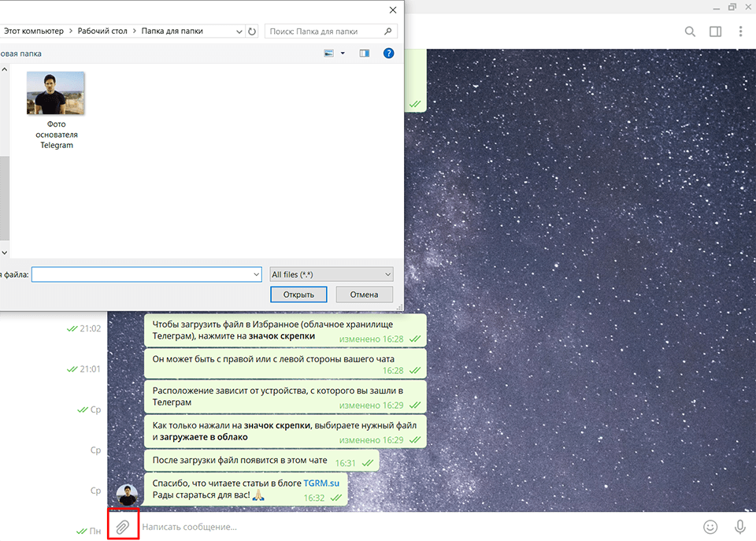Refresh the folder in file dialog
Image resolution: width=756 pixels, height=541 pixels.
point(252,31)
